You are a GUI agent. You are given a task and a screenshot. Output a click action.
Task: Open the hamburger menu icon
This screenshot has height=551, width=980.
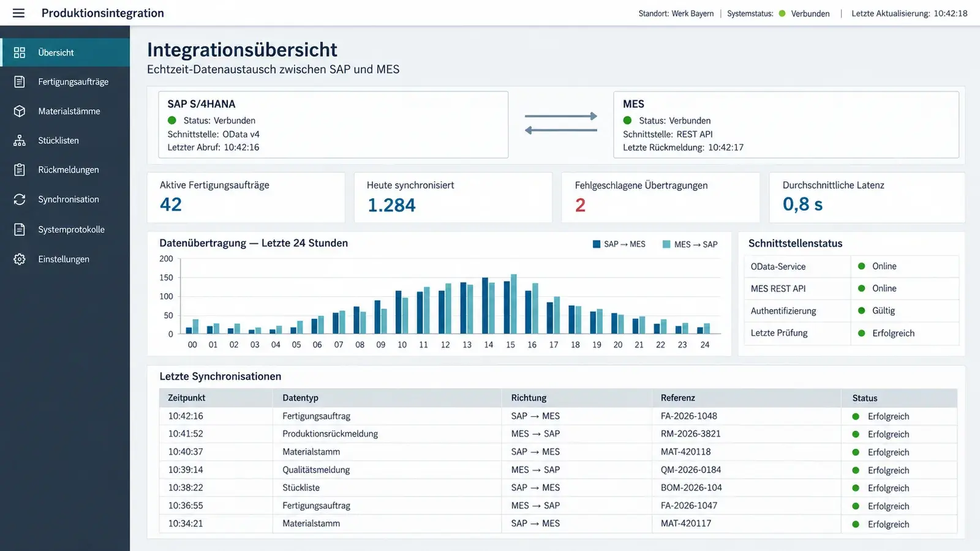[18, 13]
